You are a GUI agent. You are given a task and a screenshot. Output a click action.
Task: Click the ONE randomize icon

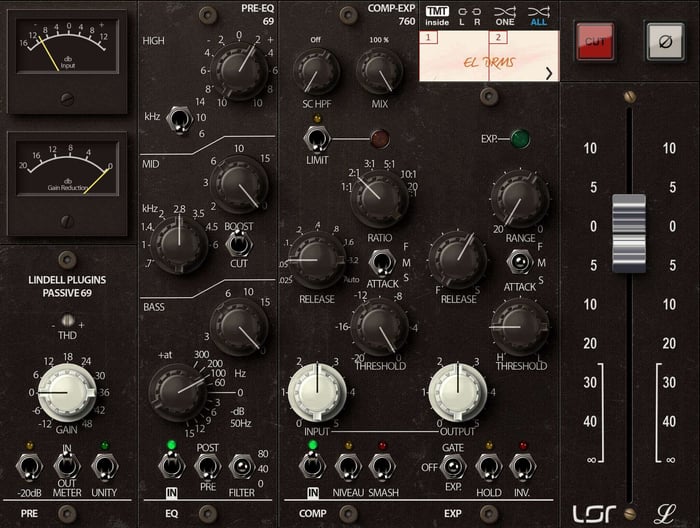(505, 17)
